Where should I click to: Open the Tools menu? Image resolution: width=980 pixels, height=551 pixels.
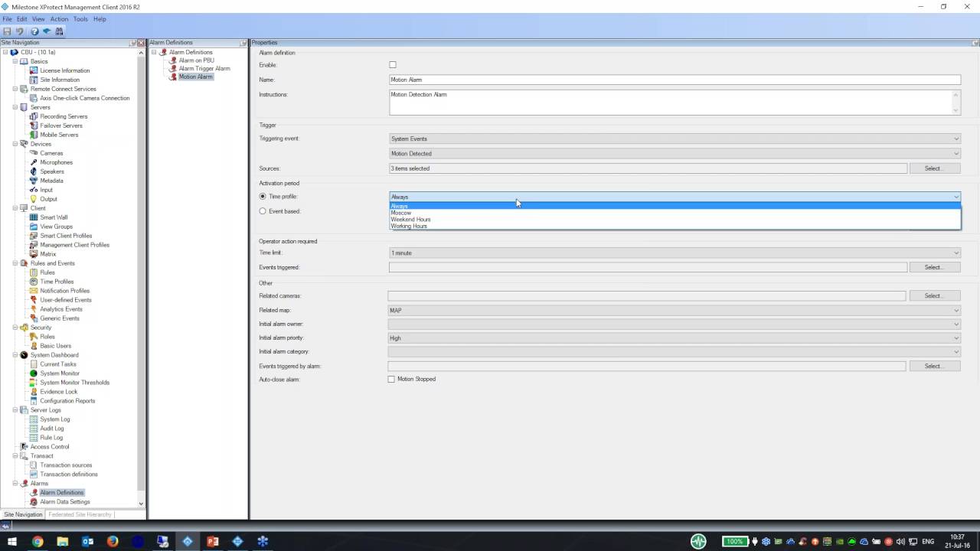(x=80, y=19)
